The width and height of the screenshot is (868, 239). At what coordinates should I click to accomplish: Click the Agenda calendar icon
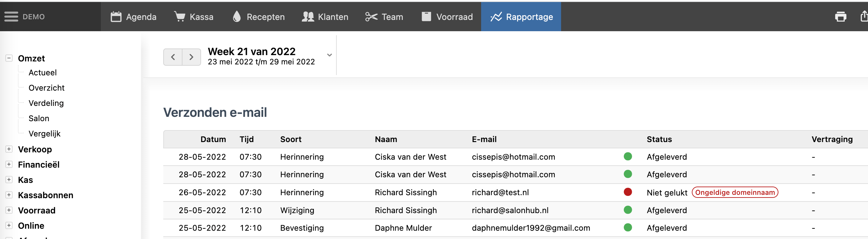(116, 17)
